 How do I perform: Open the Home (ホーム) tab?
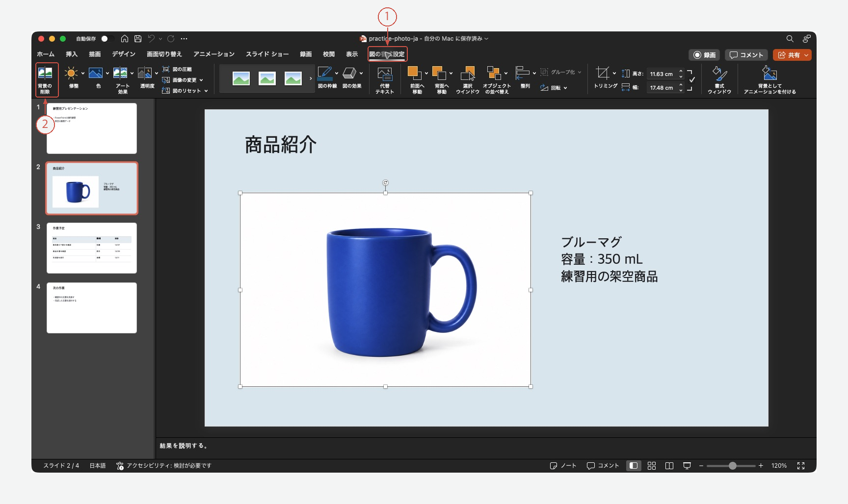46,54
